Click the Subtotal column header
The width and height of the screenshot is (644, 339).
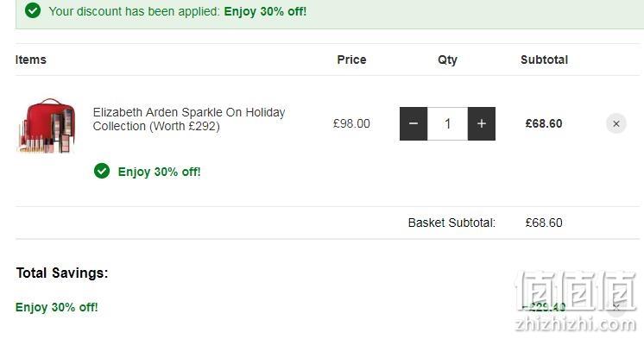pyautogui.click(x=544, y=60)
